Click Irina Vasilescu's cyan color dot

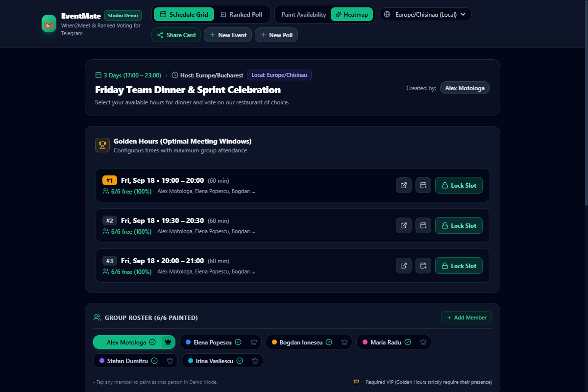[191, 361]
